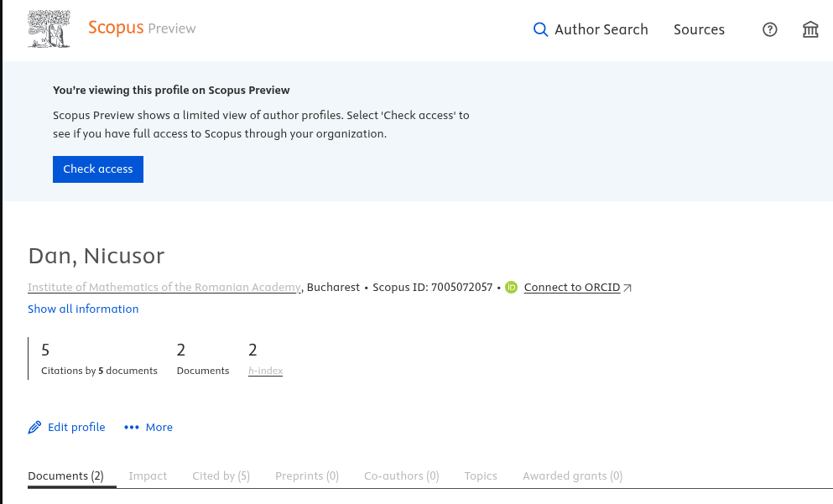Expand Show all information
Image resolution: width=833 pixels, height=504 pixels.
pyautogui.click(x=83, y=309)
